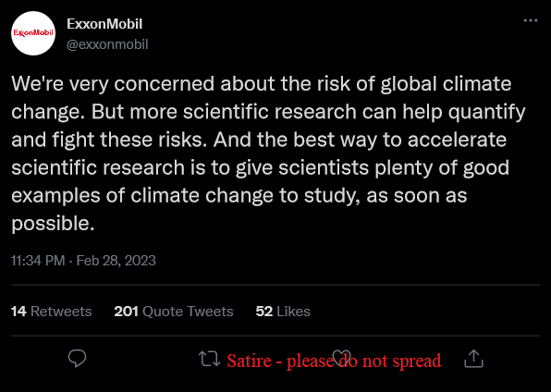Open the three-dots more options menu
Viewport: 551px width, 392px height.
tap(531, 20)
